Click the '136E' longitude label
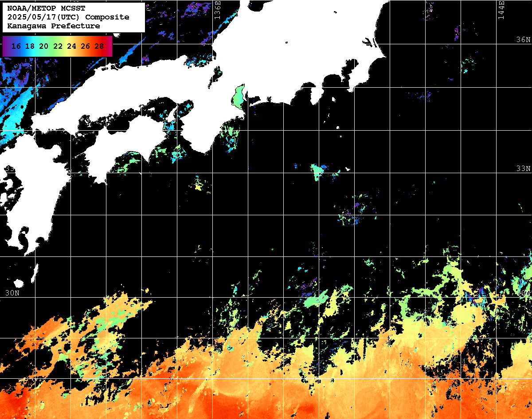The width and height of the screenshot is (532, 419). pyautogui.click(x=217, y=10)
